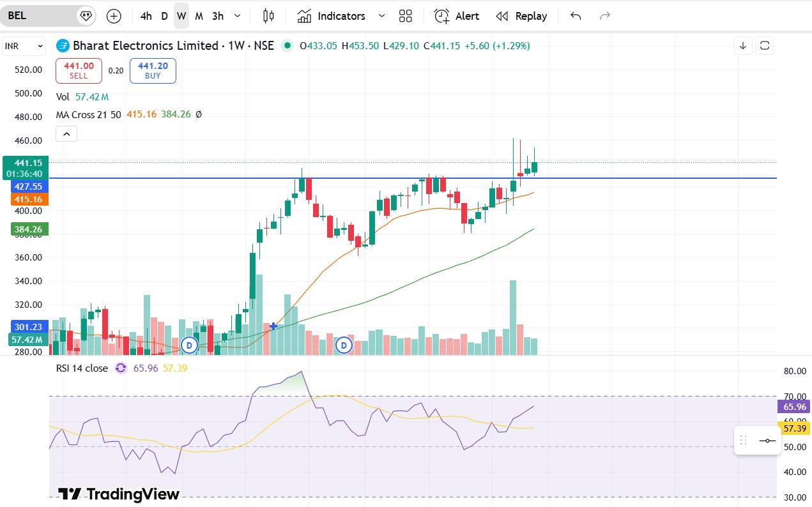
Task: Add a symbol to compare with plus icon
Action: [114, 16]
